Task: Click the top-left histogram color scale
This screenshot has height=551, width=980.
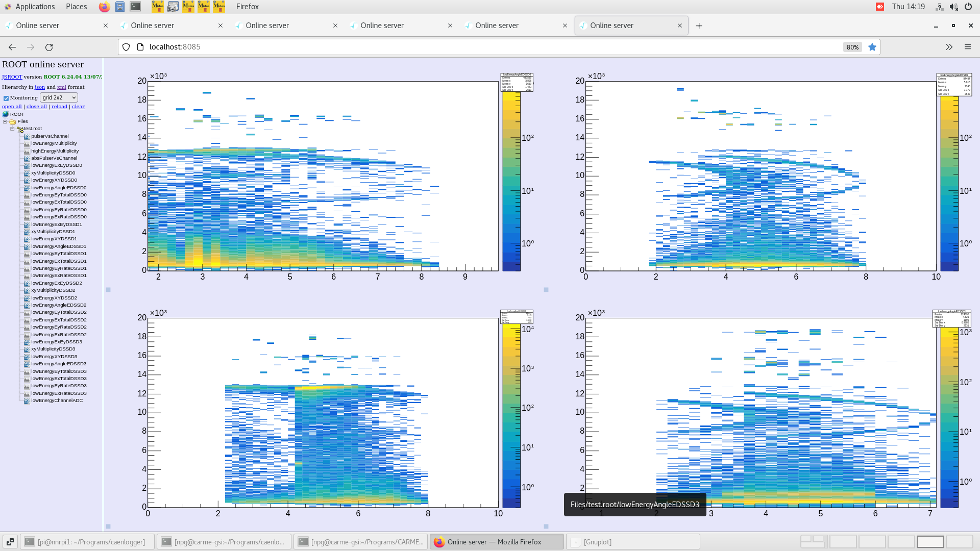Action: point(510,179)
